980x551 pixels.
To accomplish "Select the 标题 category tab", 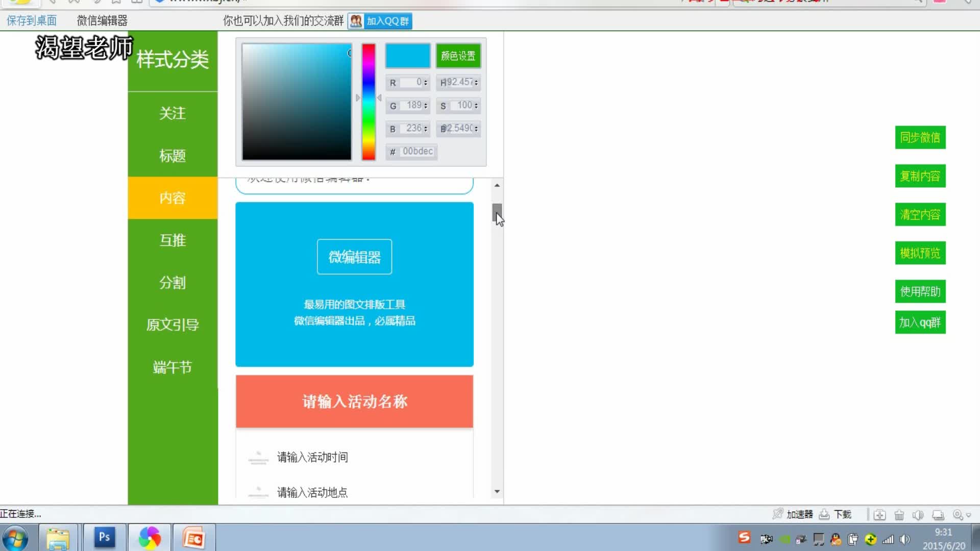I will 173,156.
